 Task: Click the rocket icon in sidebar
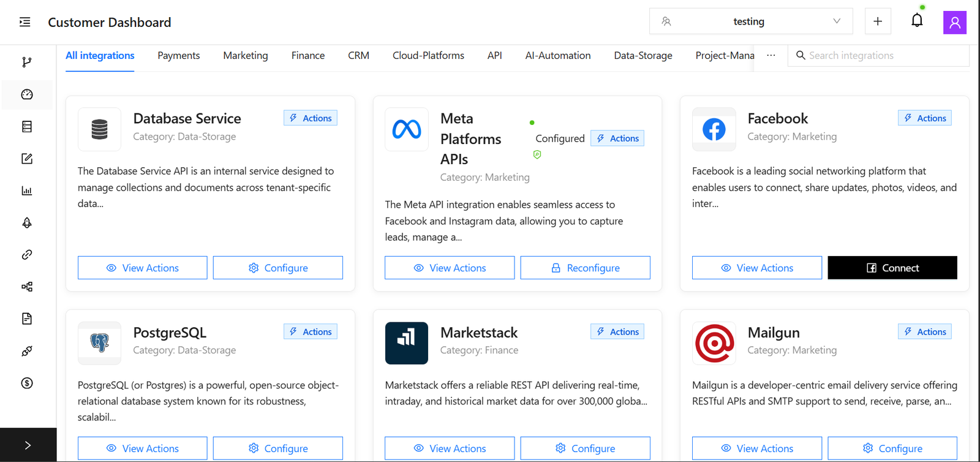[x=27, y=222]
